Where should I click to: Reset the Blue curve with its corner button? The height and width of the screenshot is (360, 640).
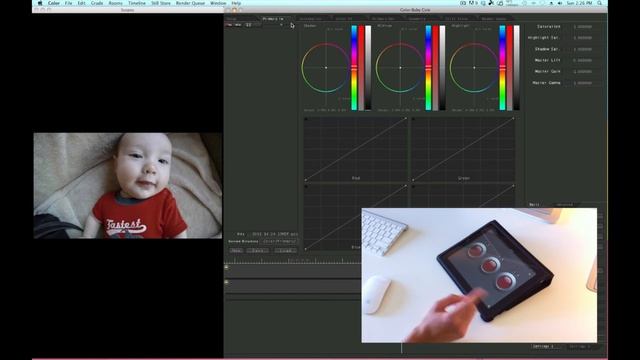click(306, 187)
